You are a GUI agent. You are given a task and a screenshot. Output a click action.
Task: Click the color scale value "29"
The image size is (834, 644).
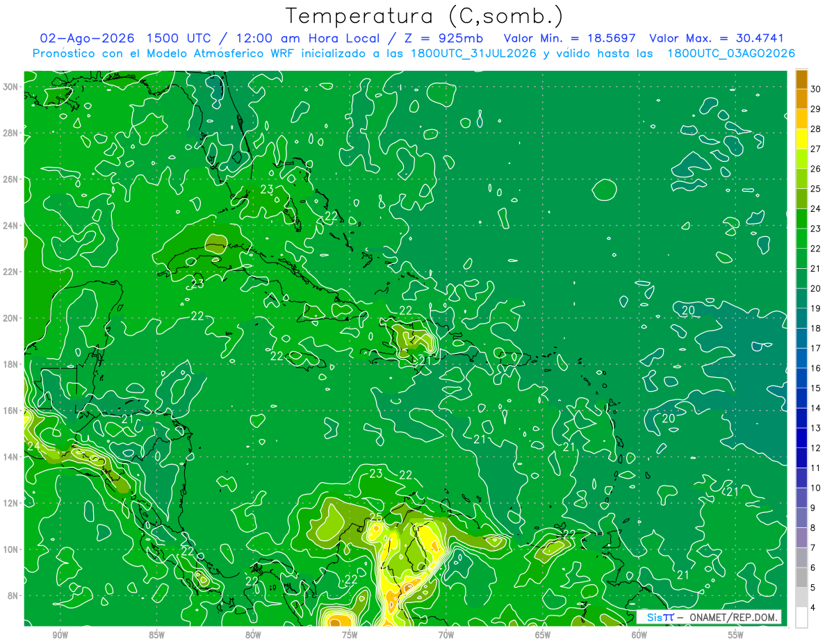[x=815, y=109]
